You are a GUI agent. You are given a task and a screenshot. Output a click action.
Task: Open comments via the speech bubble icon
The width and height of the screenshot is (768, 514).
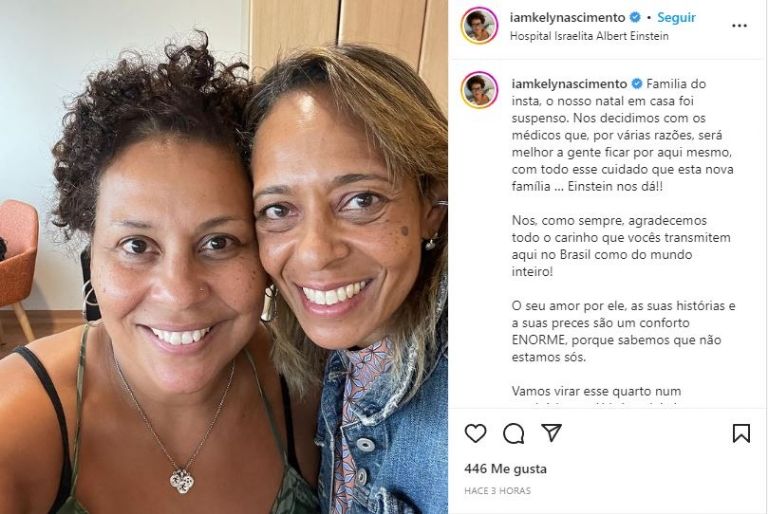tap(514, 434)
